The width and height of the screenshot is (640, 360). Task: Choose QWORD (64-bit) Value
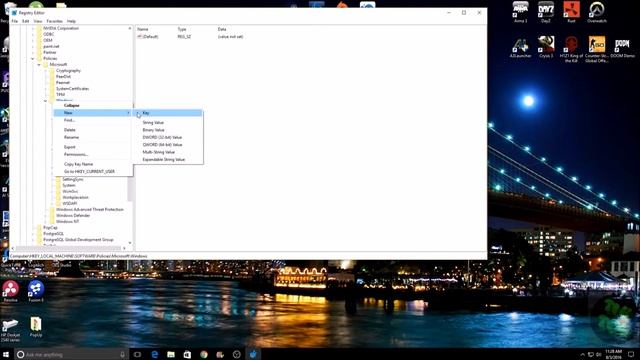(x=168, y=145)
